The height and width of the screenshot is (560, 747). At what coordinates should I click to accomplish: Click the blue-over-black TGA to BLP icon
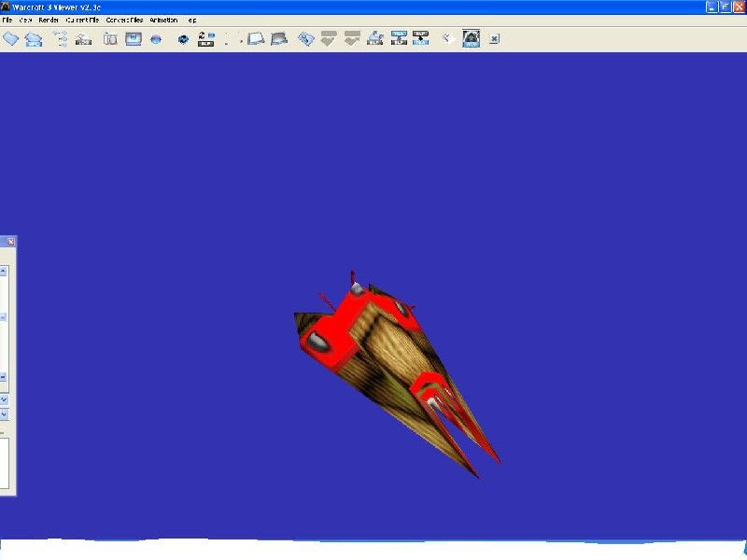(x=399, y=38)
